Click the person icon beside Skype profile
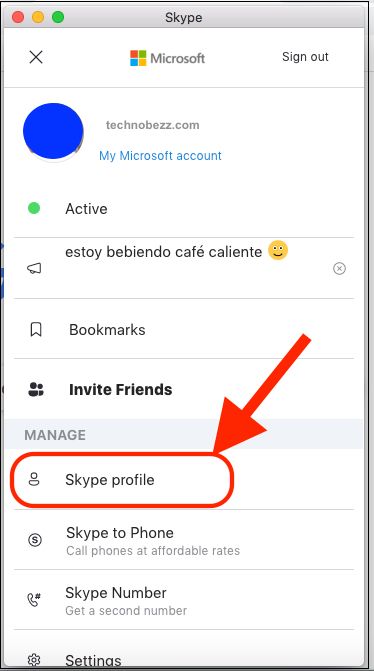 pos(34,480)
